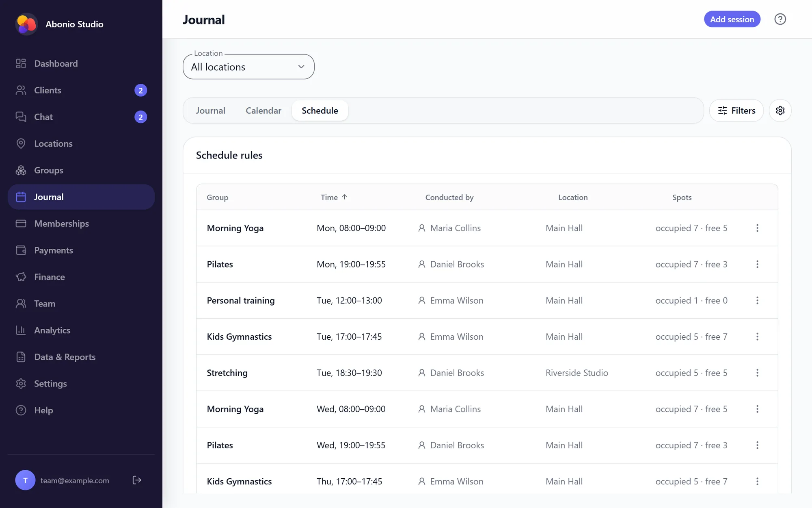This screenshot has height=508, width=812.
Task: Click the Conducted by column header
Action: tap(449, 197)
